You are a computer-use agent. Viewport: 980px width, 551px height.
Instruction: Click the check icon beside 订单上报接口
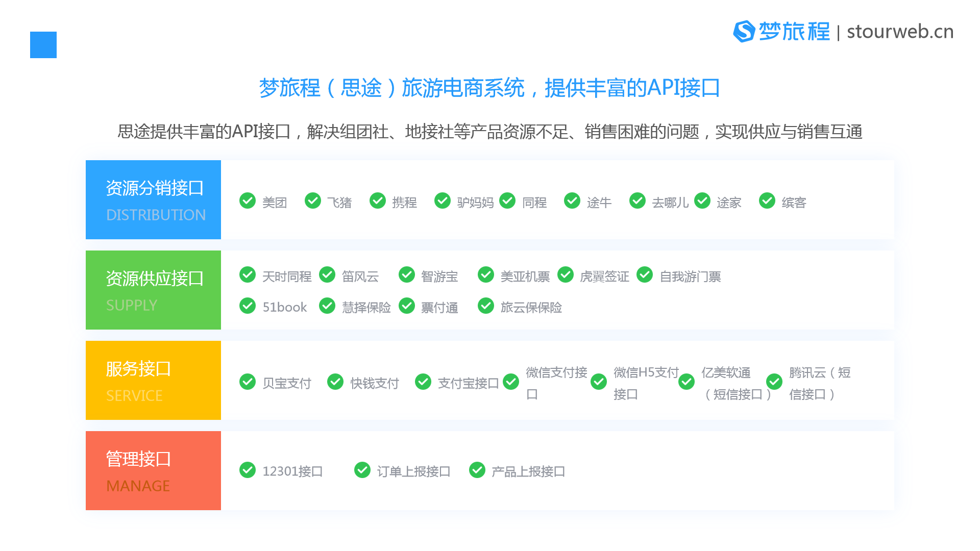(362, 470)
